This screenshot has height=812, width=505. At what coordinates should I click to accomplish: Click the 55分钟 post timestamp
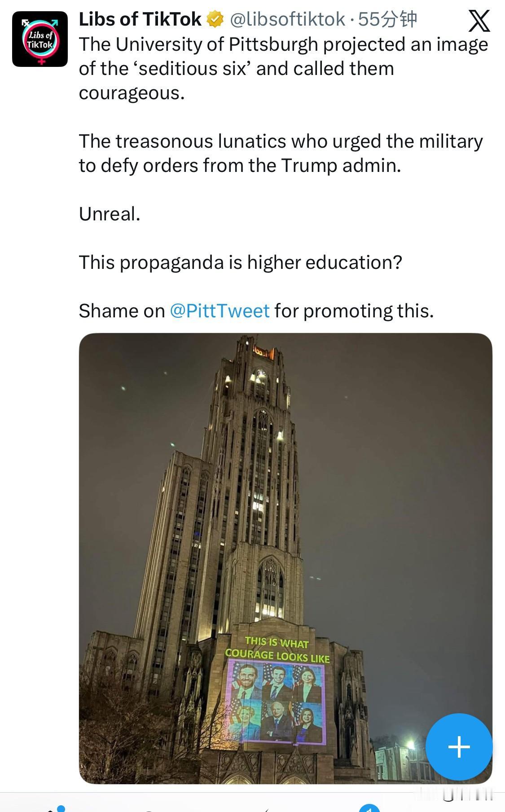coord(388,19)
